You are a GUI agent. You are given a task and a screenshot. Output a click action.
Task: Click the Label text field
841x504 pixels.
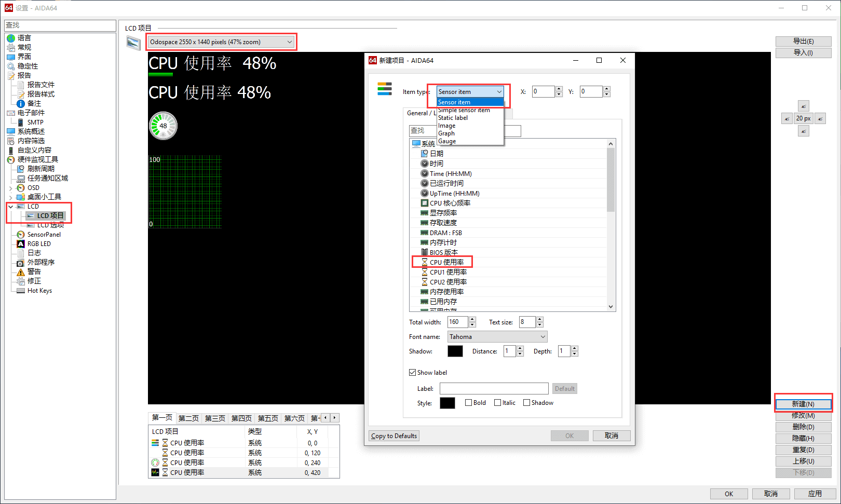tap(494, 389)
